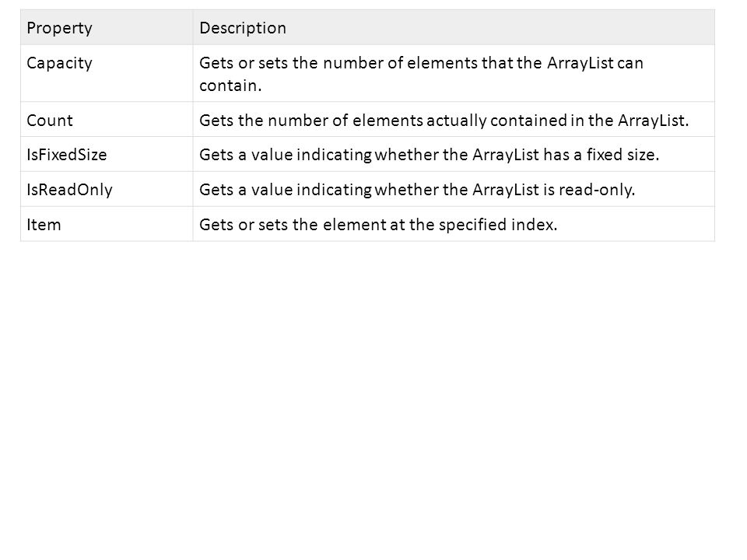The image size is (747, 560).
Task: Select the IsReadOnly property cell
Action: [x=107, y=189]
